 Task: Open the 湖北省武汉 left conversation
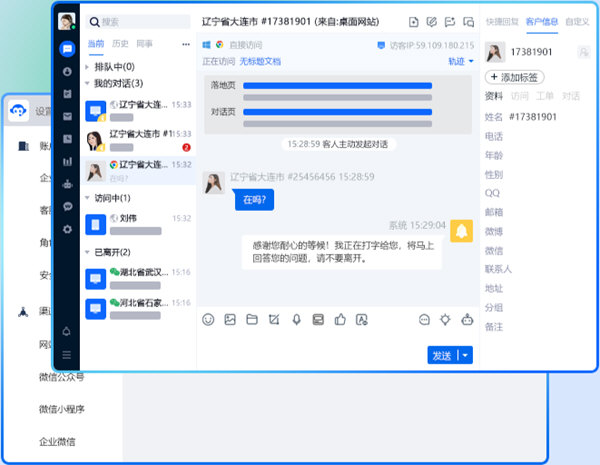coord(139,279)
